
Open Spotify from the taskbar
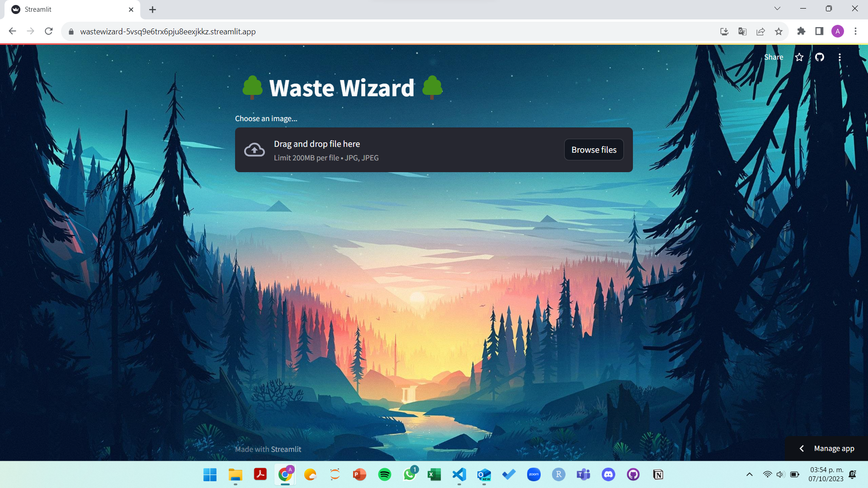tap(385, 474)
